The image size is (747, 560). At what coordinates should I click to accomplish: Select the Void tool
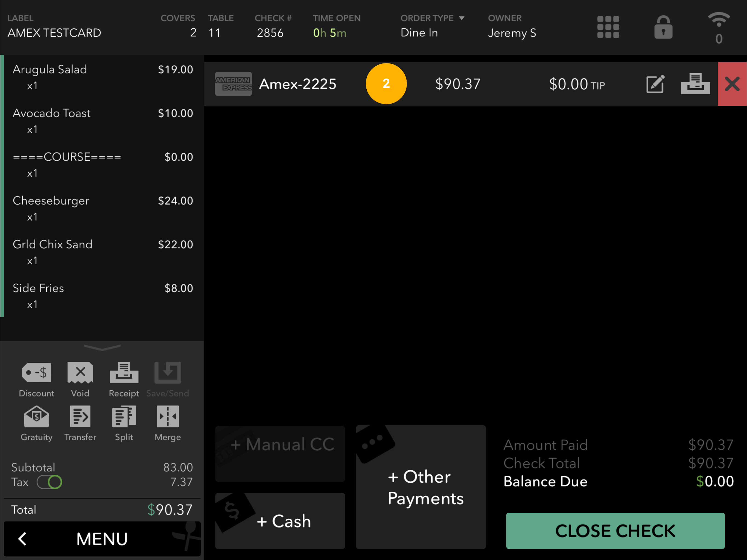80,380
